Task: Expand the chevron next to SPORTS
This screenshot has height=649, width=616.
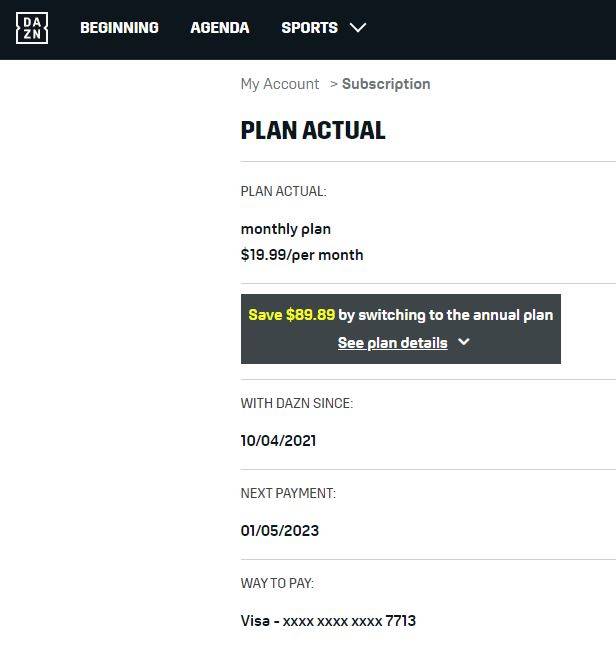Action: pyautogui.click(x=358, y=28)
